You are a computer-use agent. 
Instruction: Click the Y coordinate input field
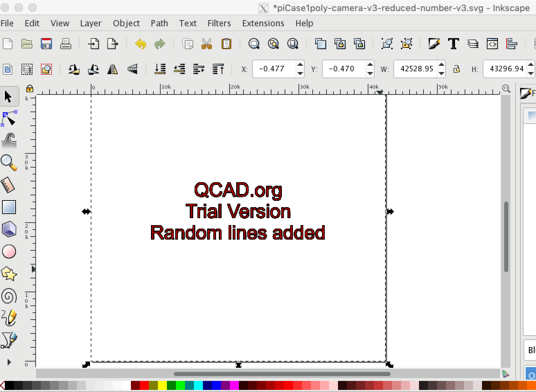point(344,69)
